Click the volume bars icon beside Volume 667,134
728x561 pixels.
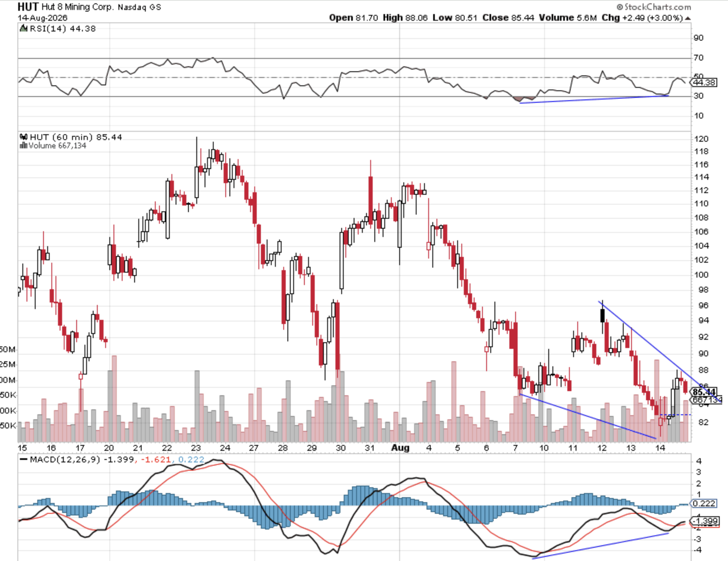click(24, 145)
